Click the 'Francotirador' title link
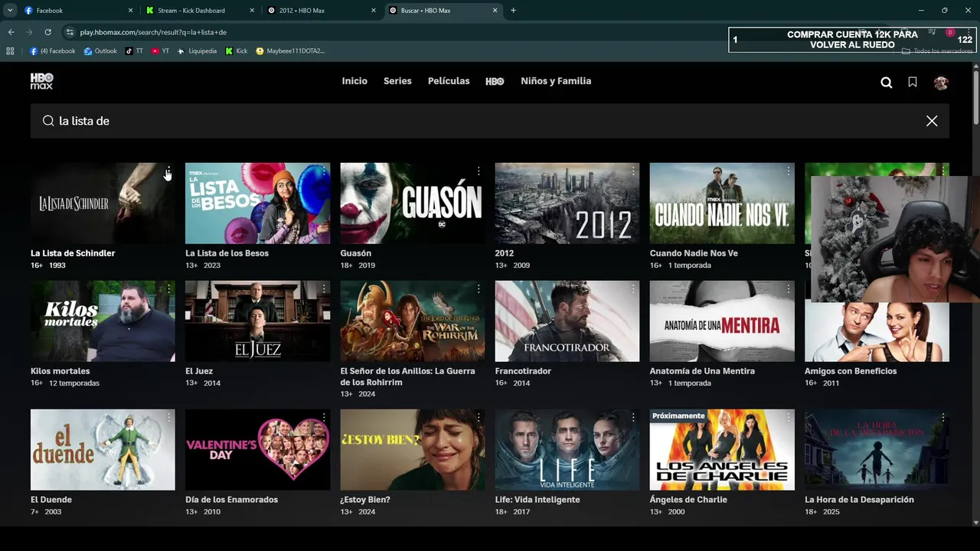Screen dimensions: 980x551 pyautogui.click(x=523, y=371)
